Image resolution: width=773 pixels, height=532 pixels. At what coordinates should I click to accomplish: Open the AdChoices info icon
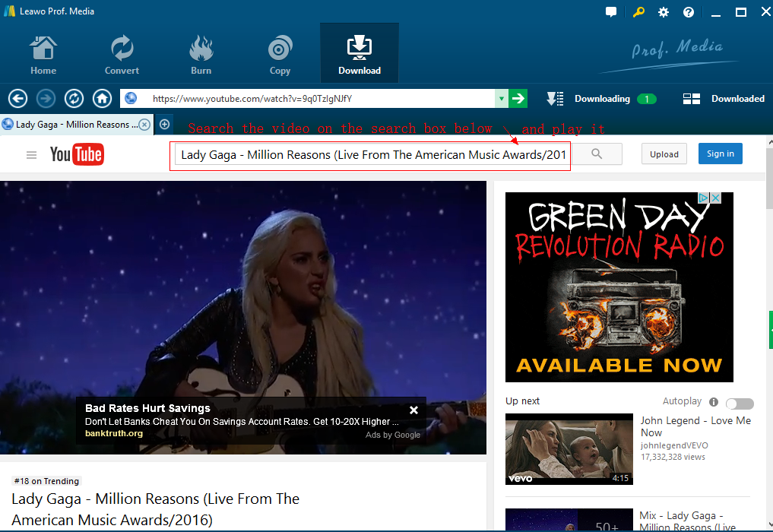tap(704, 198)
